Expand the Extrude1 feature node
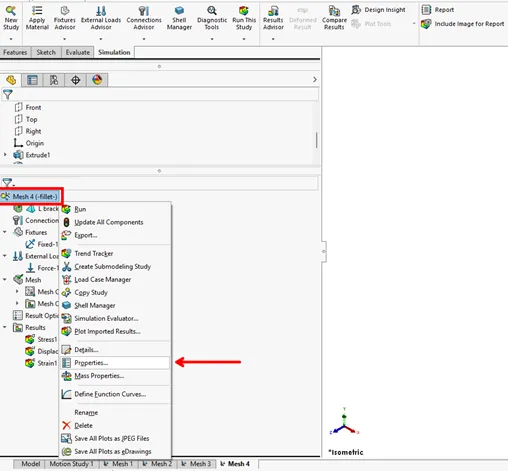Screen dimensions: 508x471 coord(5,155)
